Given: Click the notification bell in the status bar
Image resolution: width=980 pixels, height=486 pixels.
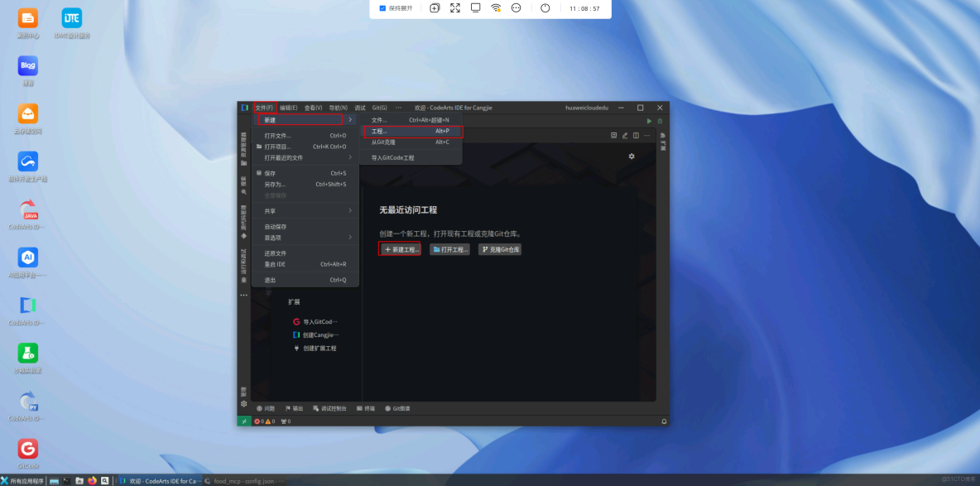Looking at the screenshot, I should pos(662,421).
